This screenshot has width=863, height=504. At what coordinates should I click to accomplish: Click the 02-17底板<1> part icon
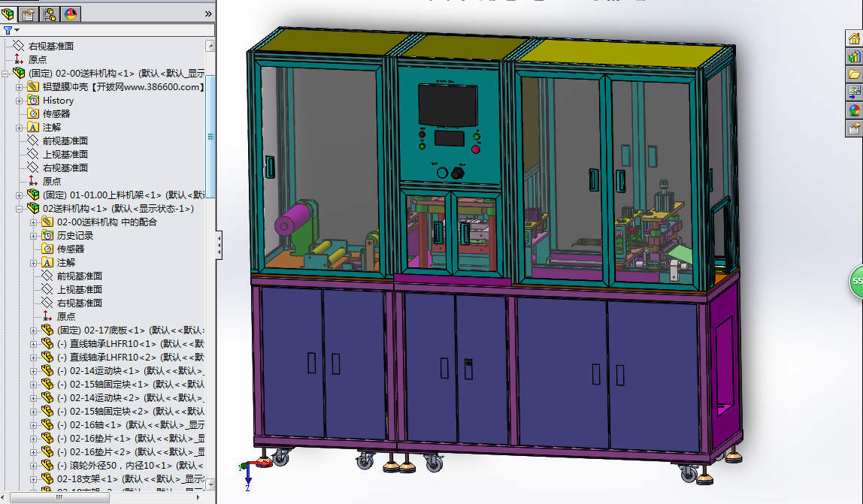point(47,330)
